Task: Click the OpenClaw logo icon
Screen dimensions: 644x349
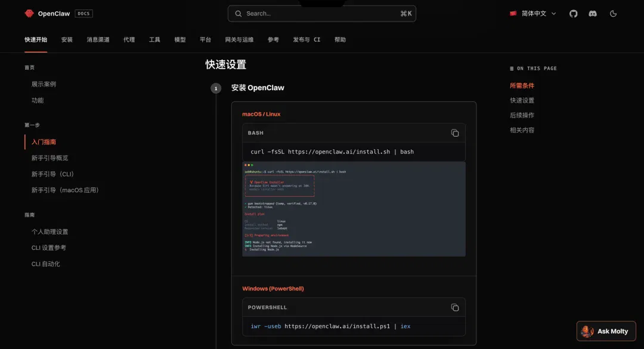Action: pyautogui.click(x=29, y=14)
